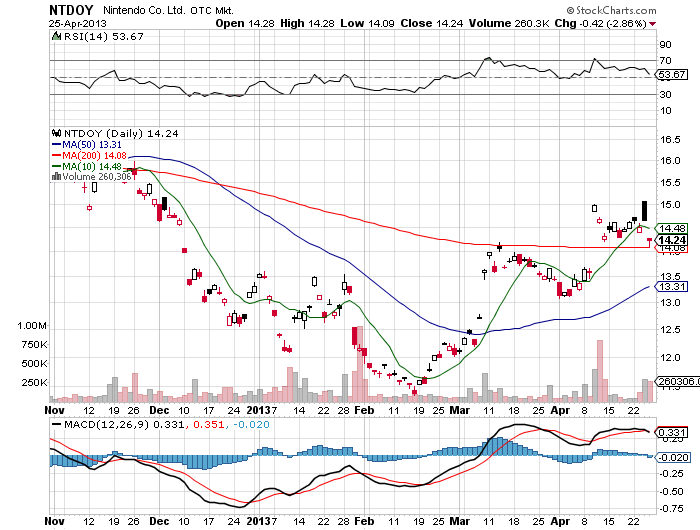Click the MA(50) 13.31 legend text
700x530 pixels.
pyautogui.click(x=92, y=144)
